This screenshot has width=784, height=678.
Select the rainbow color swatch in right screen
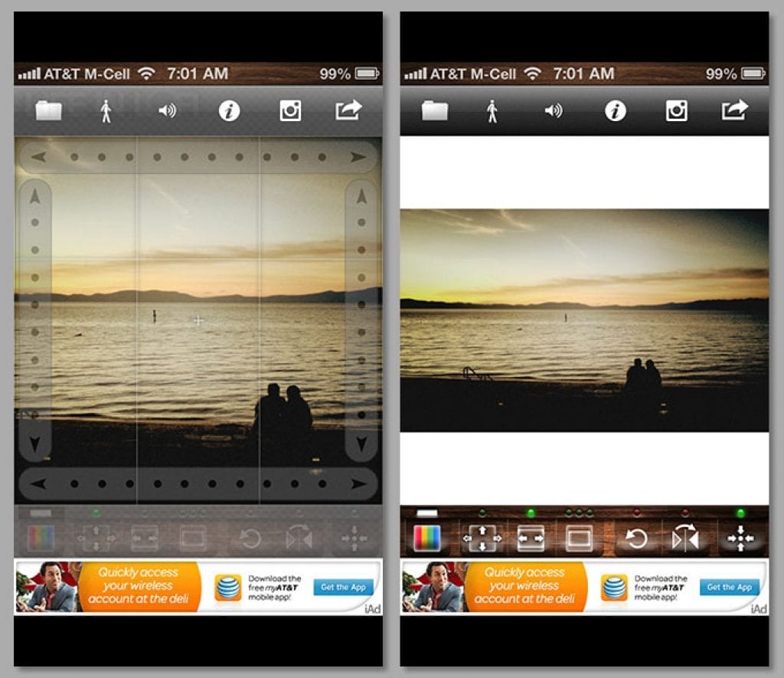(x=427, y=539)
